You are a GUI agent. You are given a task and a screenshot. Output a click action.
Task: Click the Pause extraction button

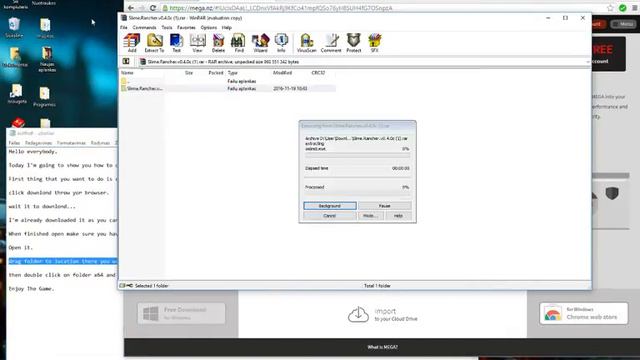(x=384, y=206)
